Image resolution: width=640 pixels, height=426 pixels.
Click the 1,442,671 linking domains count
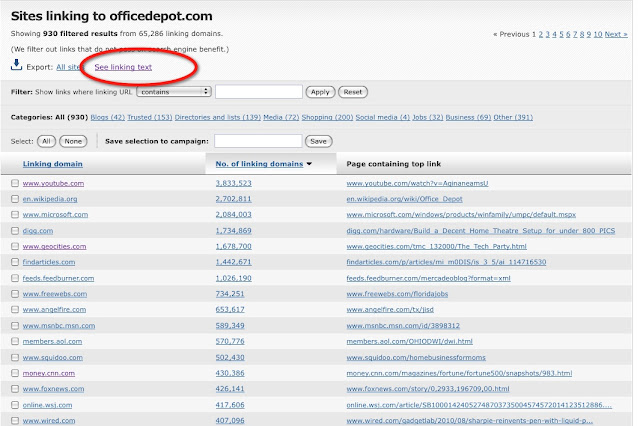point(233,262)
